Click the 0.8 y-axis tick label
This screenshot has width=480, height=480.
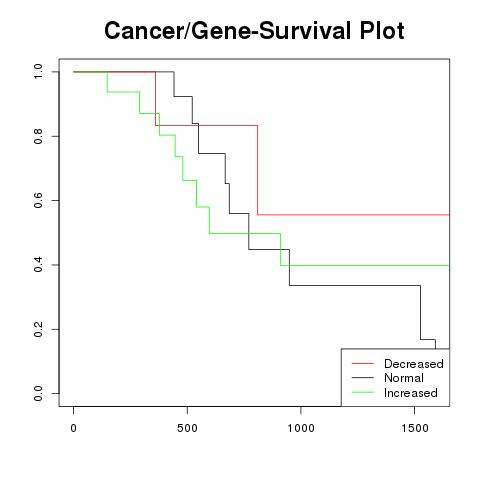click(x=38, y=136)
